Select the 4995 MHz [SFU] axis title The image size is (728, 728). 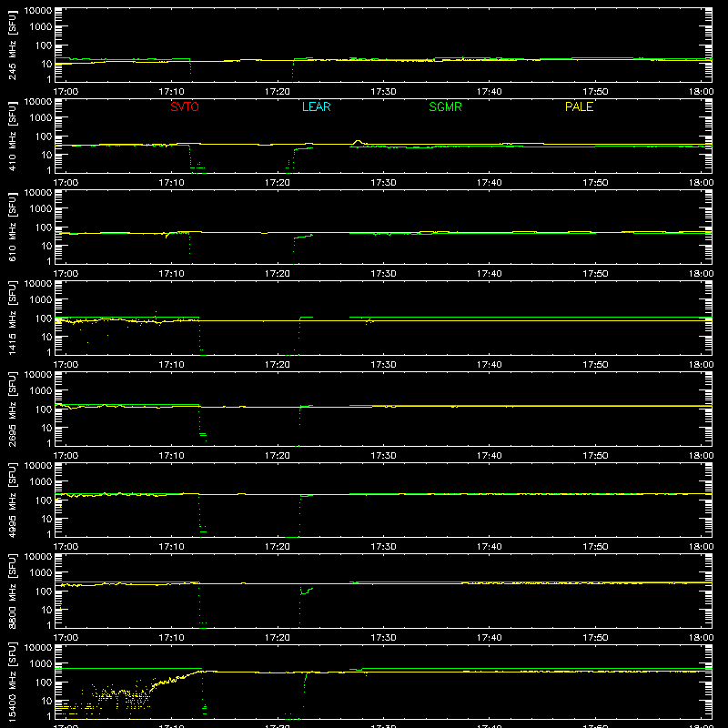[13, 500]
